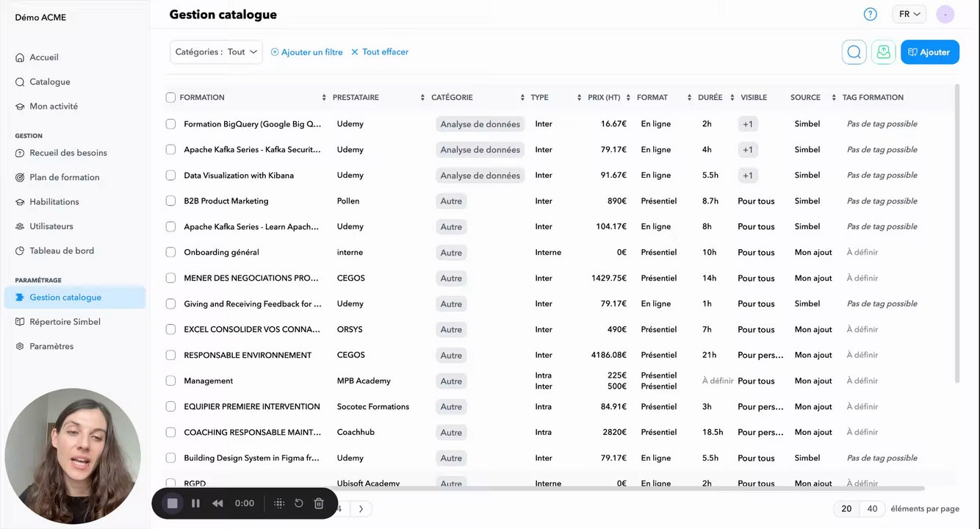980x529 pixels.
Task: Click Tout effacer to clear filters
Action: pos(380,52)
